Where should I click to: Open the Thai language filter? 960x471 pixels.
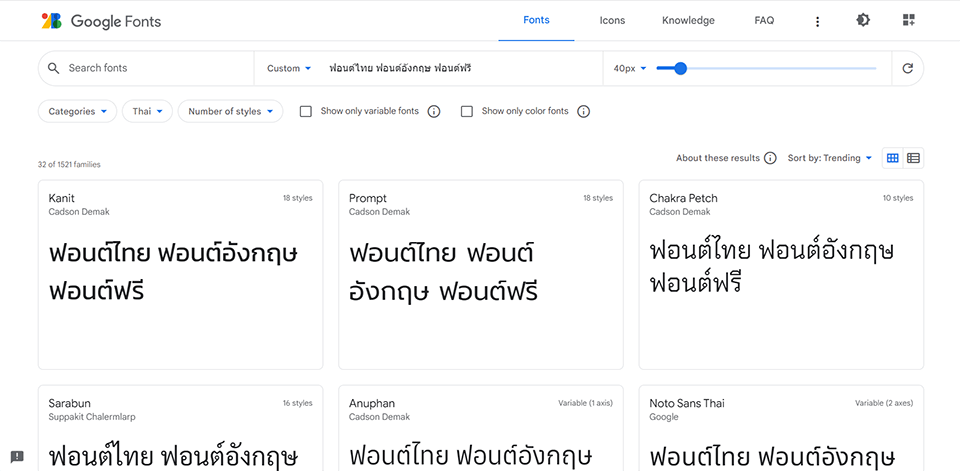click(148, 111)
